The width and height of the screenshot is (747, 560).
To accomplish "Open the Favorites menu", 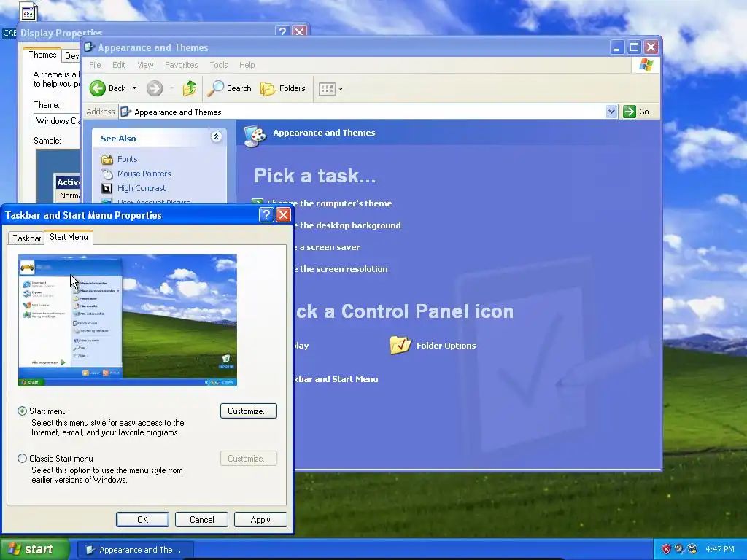I will (181, 65).
